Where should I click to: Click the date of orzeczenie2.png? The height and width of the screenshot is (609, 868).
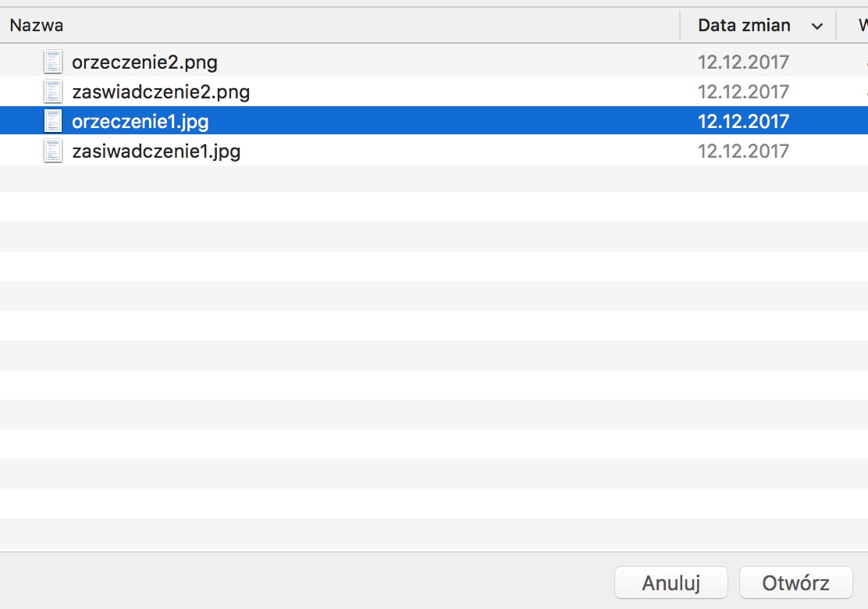tap(743, 62)
